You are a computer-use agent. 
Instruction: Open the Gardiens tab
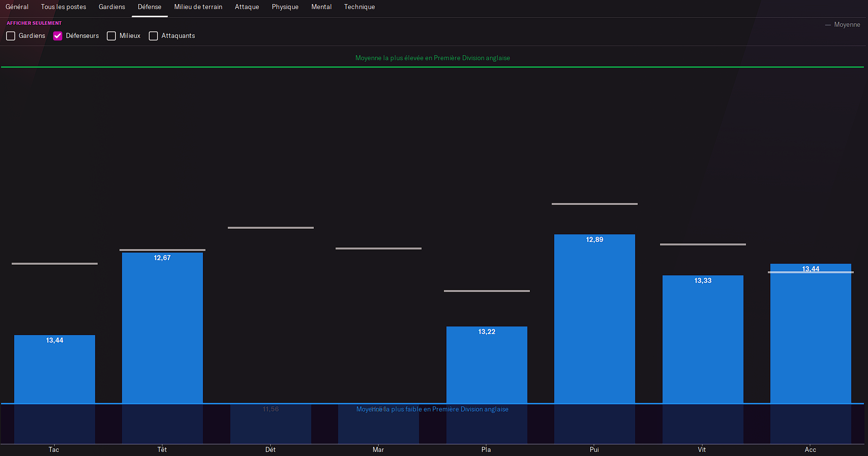tap(112, 7)
